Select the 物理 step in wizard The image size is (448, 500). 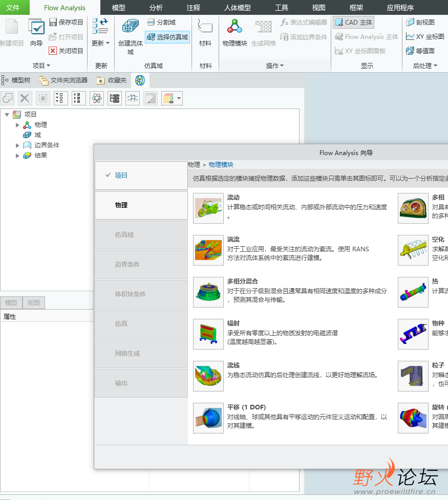141,205
